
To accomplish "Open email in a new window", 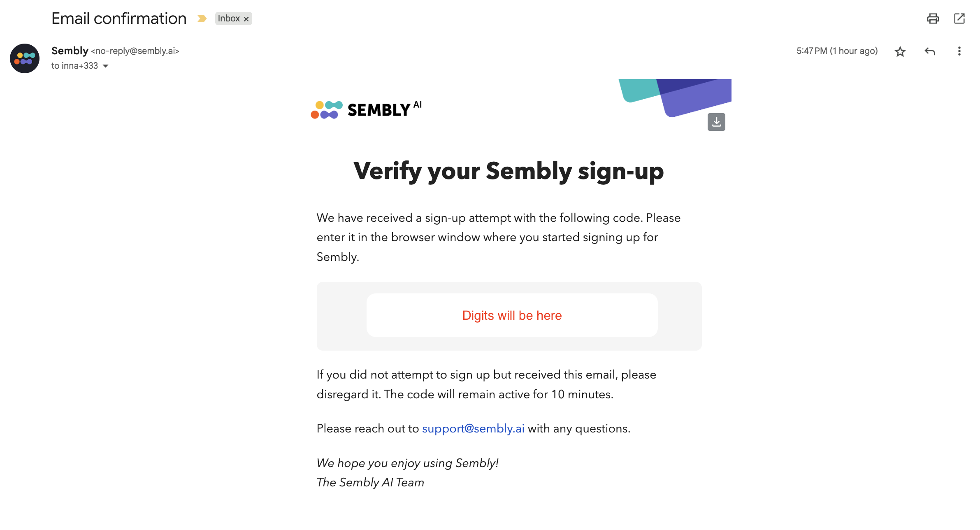I will point(959,19).
